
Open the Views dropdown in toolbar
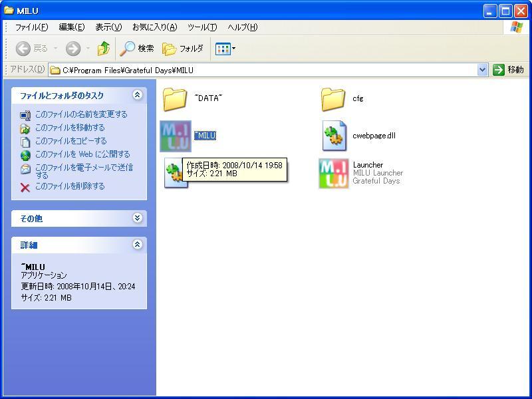click(225, 49)
